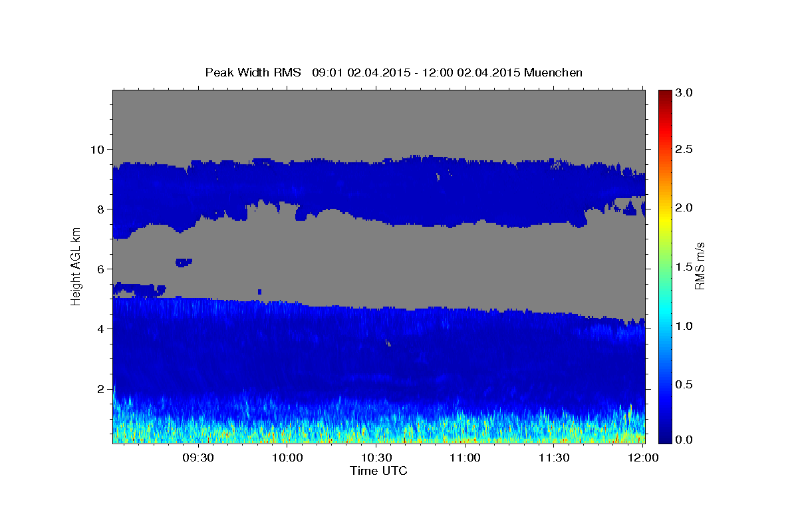Click the 'Height AGL km' axis label
Screen dimensions: 798x532
click(x=76, y=266)
